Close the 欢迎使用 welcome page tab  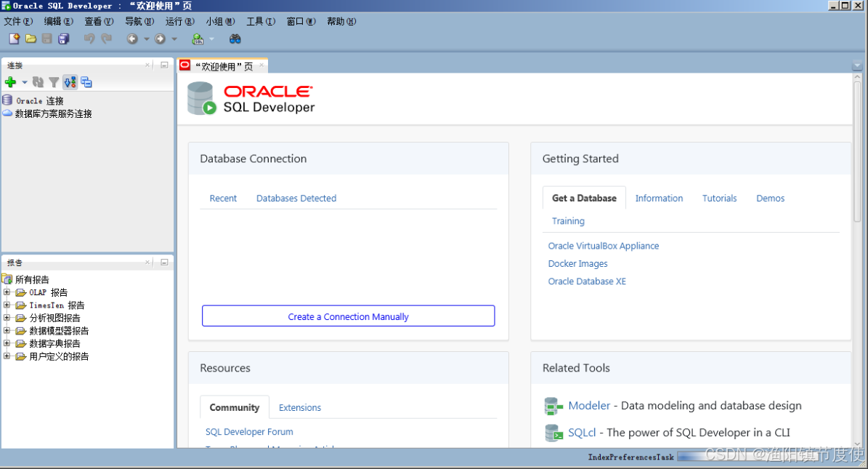point(261,65)
